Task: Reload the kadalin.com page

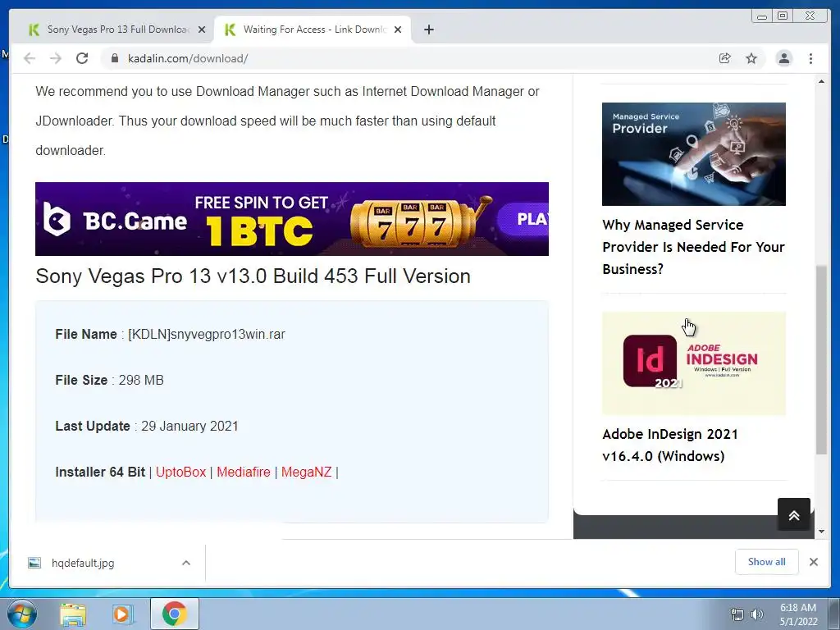Action: point(82,58)
